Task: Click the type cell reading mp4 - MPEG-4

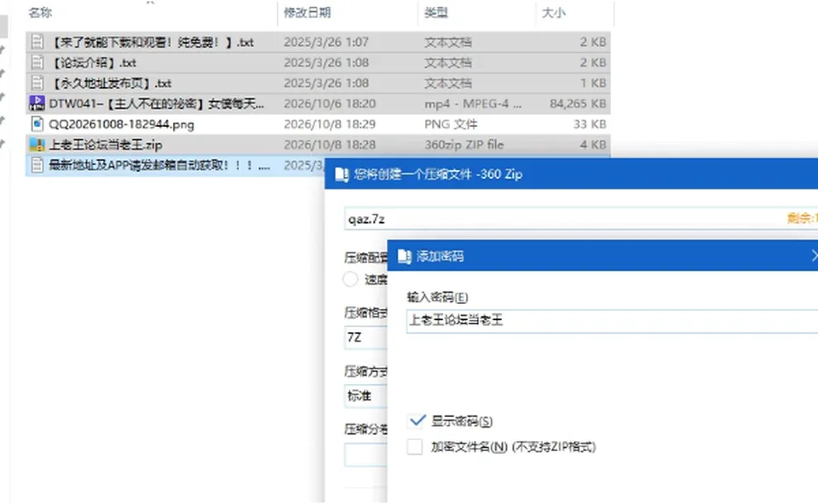Action: [473, 104]
